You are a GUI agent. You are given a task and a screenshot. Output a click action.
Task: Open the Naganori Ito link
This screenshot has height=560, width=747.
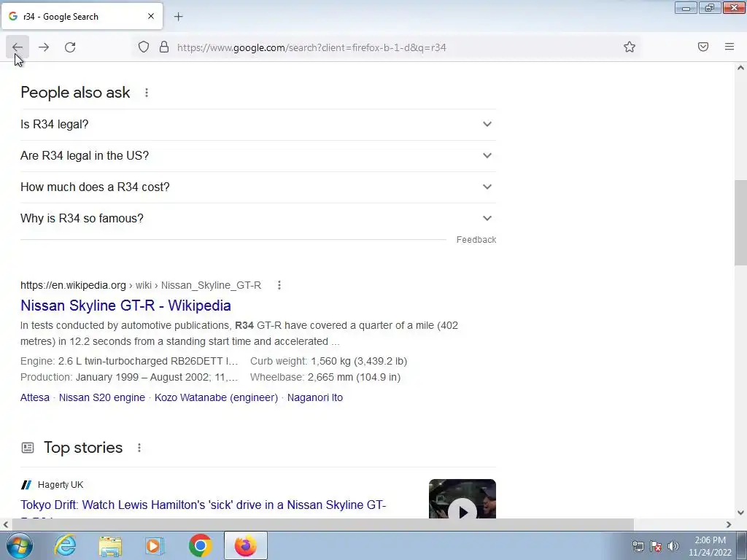pos(315,397)
